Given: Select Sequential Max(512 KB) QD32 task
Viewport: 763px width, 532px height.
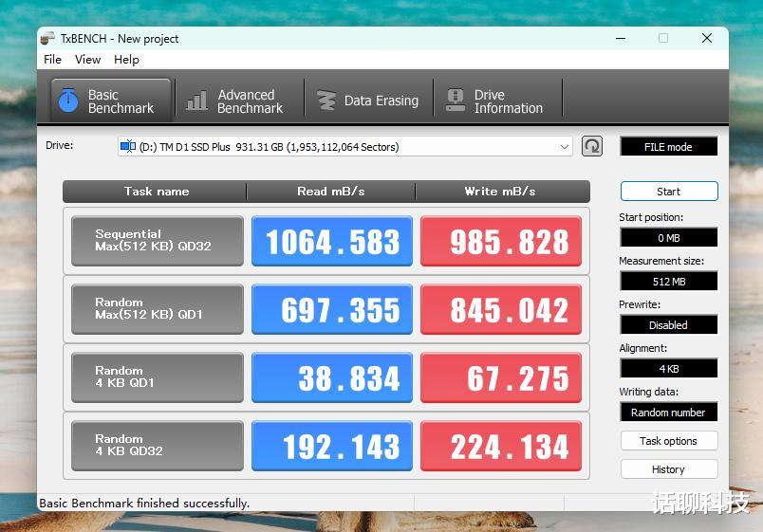Looking at the screenshot, I should coord(158,241).
